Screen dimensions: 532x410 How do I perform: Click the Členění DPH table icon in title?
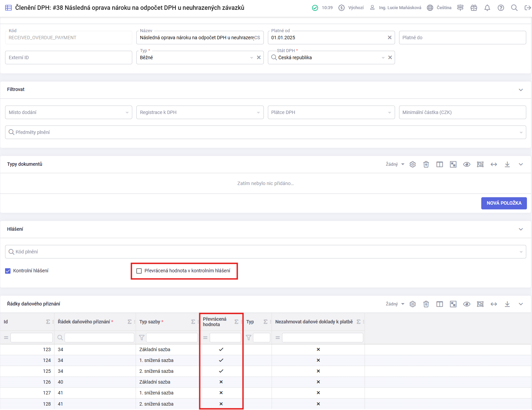[x=8, y=8]
